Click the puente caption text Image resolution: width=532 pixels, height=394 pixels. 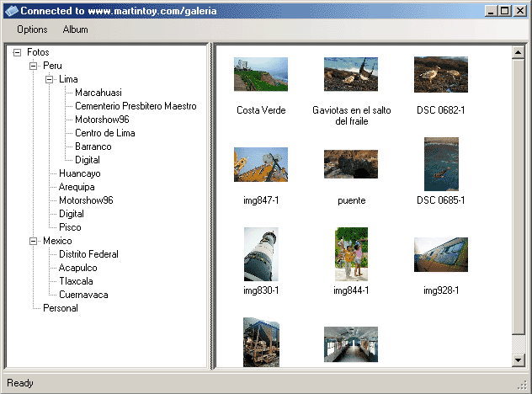pyautogui.click(x=352, y=200)
